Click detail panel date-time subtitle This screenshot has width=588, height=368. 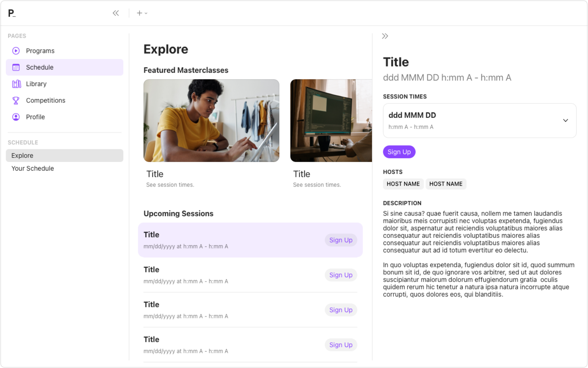tap(447, 78)
